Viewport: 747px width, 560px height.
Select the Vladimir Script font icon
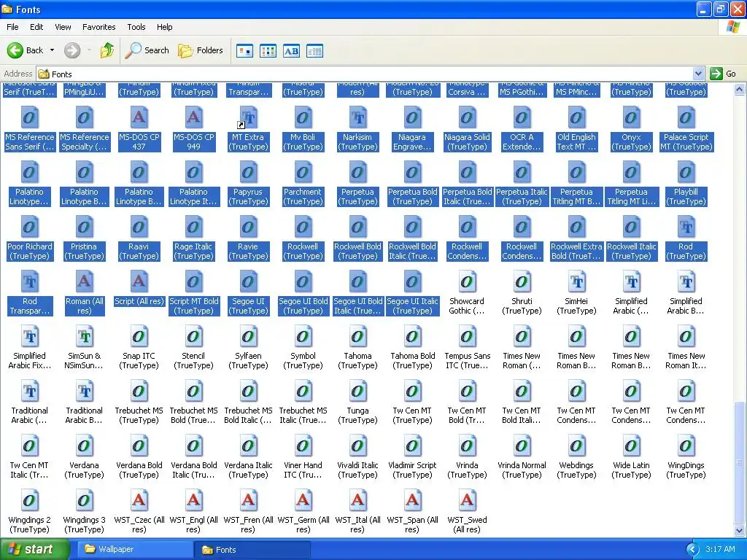click(413, 446)
